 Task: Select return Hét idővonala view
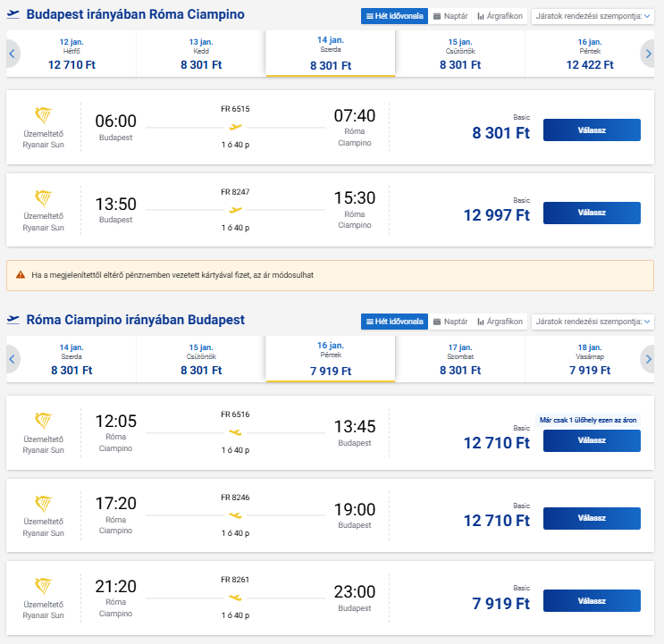[394, 321]
